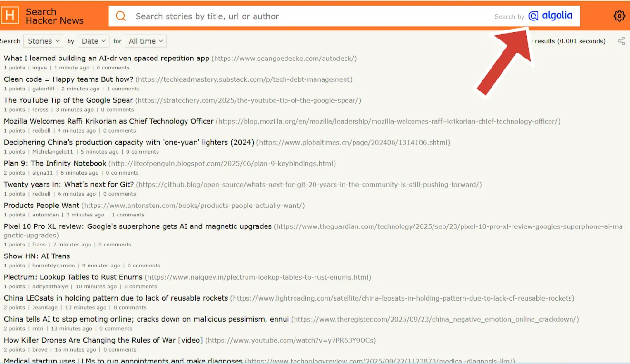The image size is (630, 364).
Task: Open the AI-driven spaced repetition app story
Action: coord(107,58)
